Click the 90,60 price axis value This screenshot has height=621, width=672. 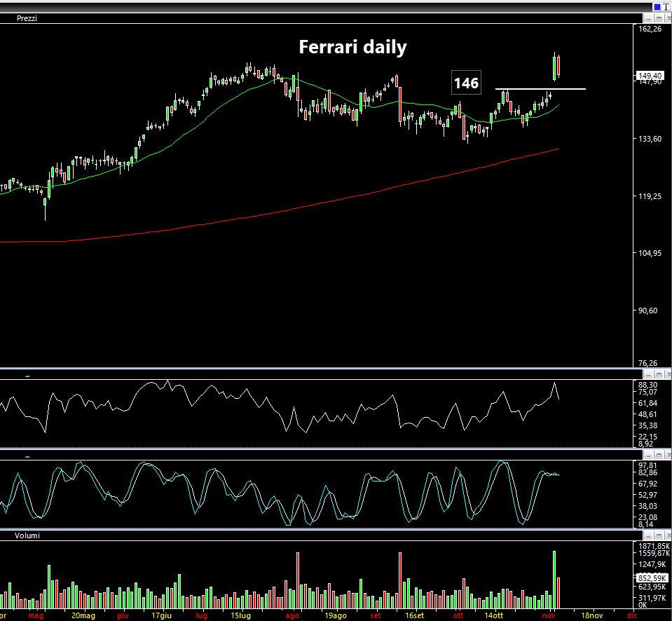tap(648, 310)
